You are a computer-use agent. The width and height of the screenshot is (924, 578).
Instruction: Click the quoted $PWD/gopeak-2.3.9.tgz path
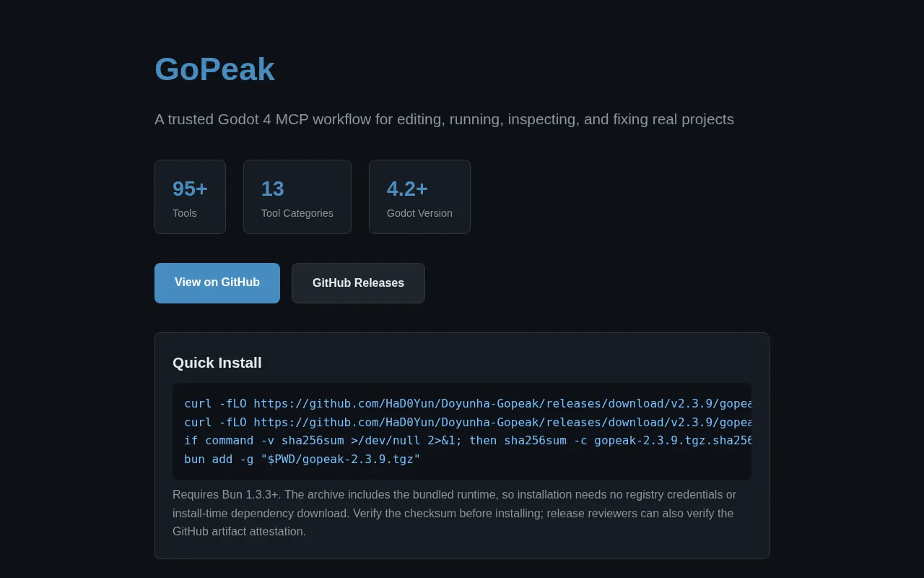point(341,459)
